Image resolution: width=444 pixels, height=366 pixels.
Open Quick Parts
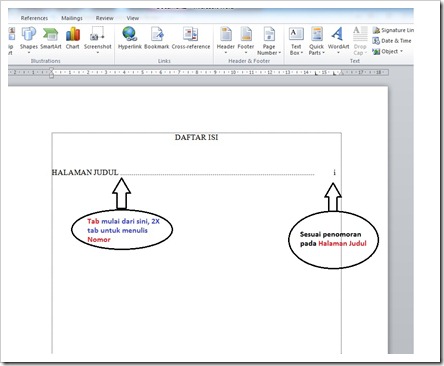(x=316, y=41)
